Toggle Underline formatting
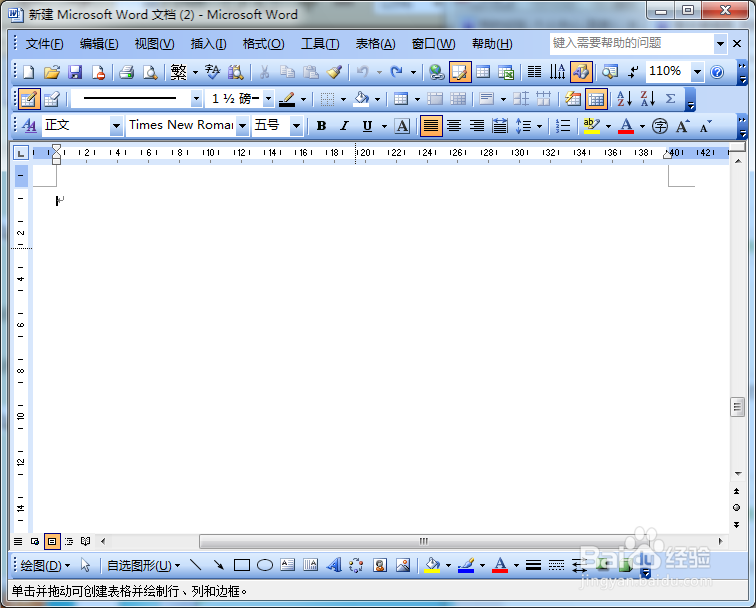The image size is (756, 608). coord(367,126)
